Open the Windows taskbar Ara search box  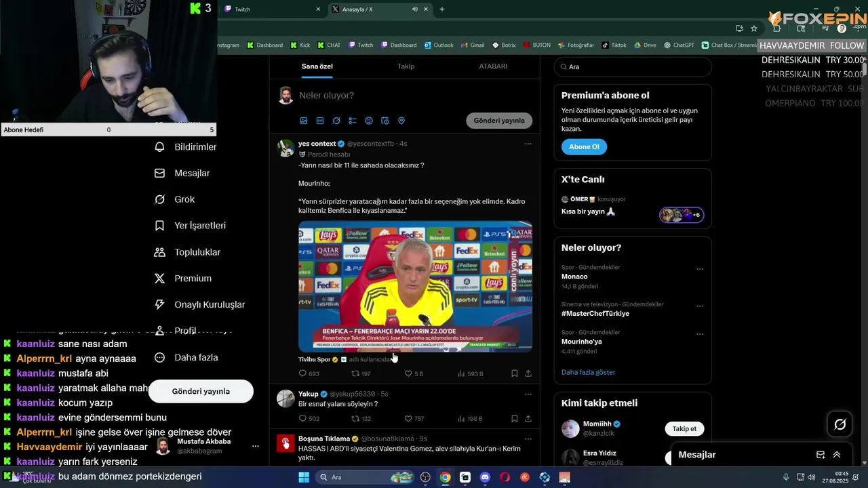(363, 477)
